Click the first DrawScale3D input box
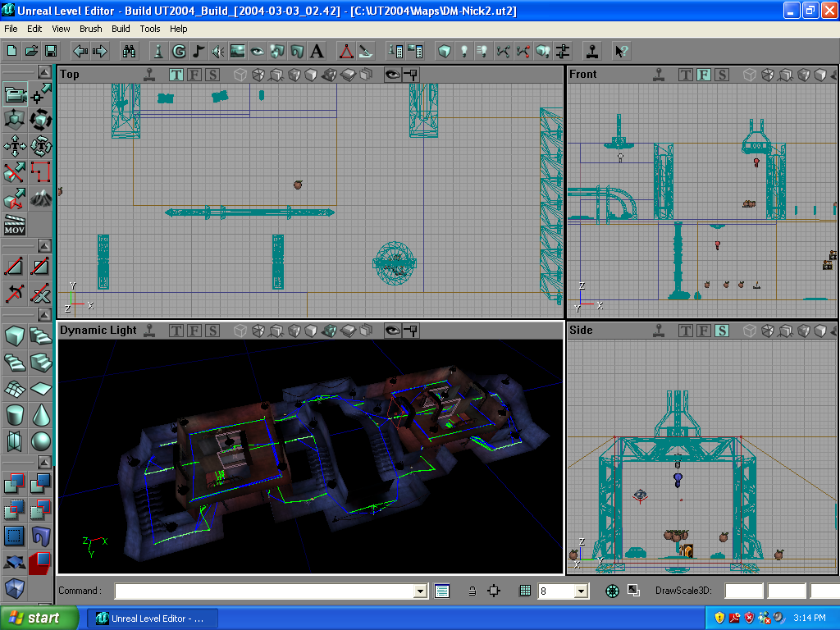840x630 pixels. point(743,591)
